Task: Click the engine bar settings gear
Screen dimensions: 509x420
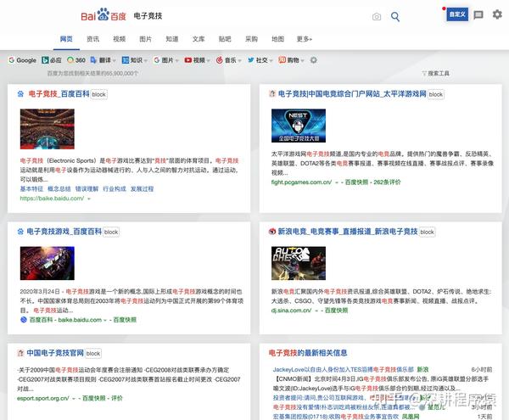Action: pyautogui.click(x=313, y=60)
